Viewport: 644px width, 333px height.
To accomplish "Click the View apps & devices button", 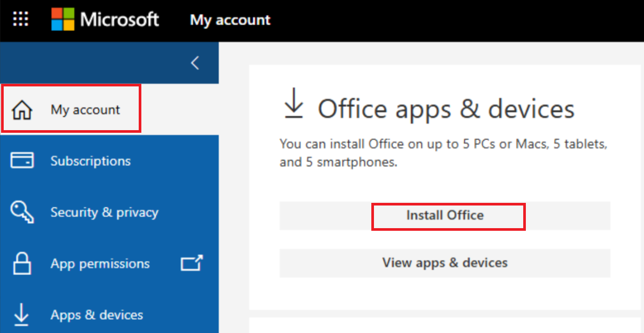I will [x=445, y=263].
